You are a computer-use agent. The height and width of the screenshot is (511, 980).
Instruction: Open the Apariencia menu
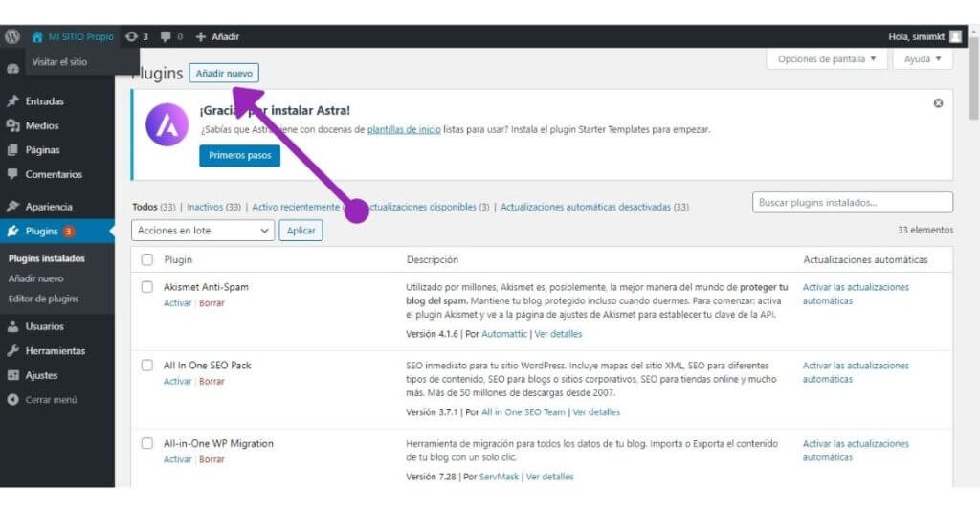tap(49, 207)
